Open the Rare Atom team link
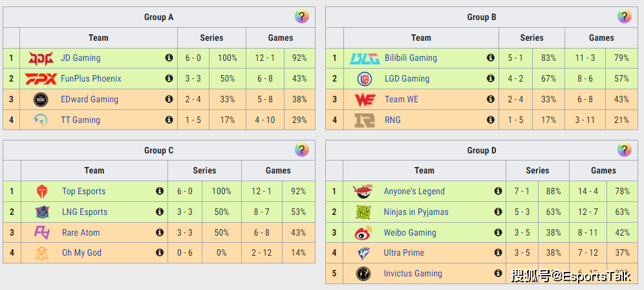 point(81,232)
